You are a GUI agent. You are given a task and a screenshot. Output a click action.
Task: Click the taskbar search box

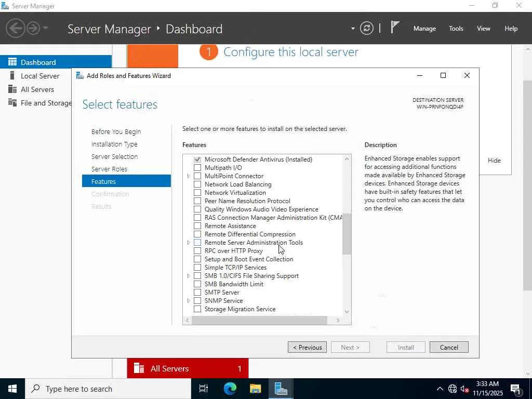pos(108,389)
